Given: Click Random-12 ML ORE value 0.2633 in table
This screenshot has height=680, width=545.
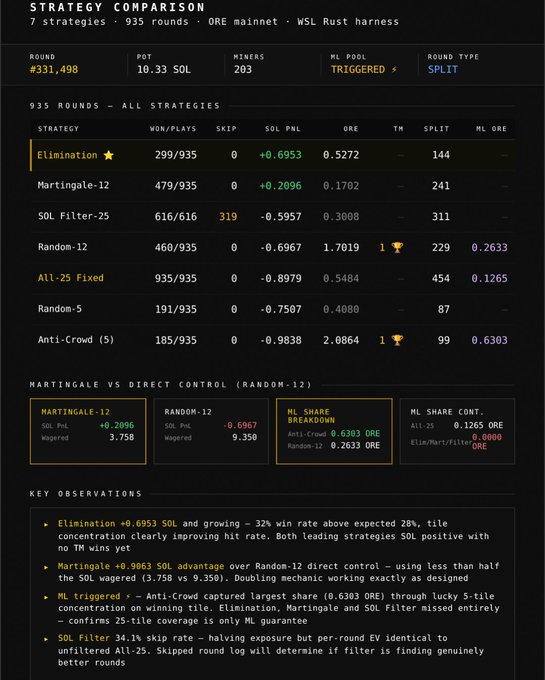Looking at the screenshot, I should (489, 248).
